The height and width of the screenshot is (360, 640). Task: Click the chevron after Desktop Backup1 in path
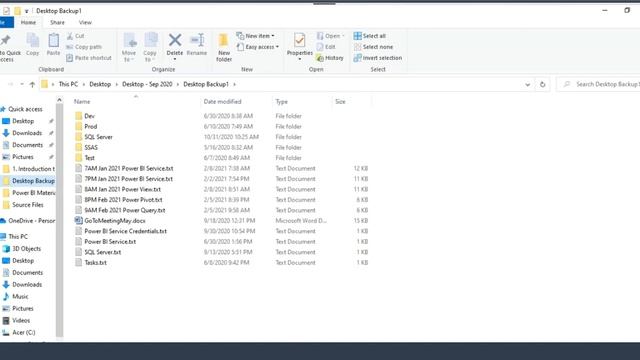click(x=235, y=84)
